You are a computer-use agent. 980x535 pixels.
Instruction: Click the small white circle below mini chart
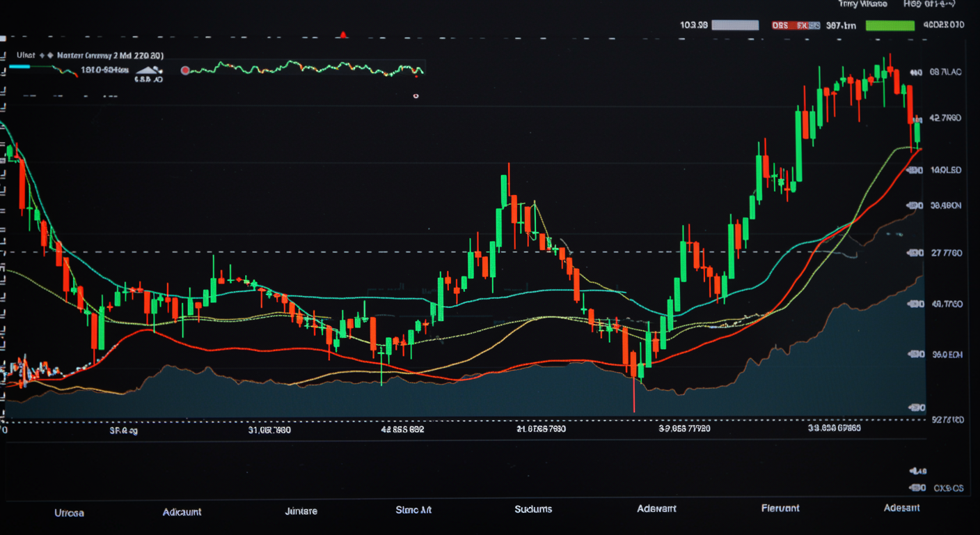(x=416, y=96)
